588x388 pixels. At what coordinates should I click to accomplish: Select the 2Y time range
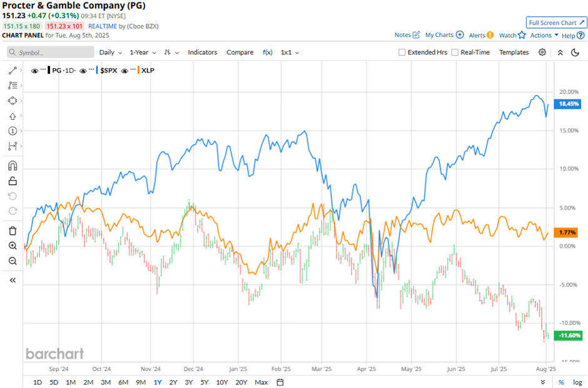pyautogui.click(x=173, y=382)
